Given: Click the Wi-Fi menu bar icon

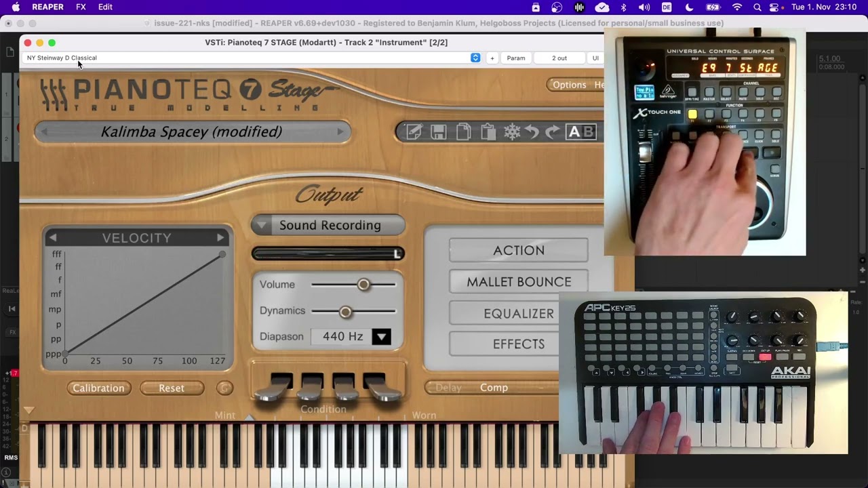Looking at the screenshot, I should coord(737,7).
